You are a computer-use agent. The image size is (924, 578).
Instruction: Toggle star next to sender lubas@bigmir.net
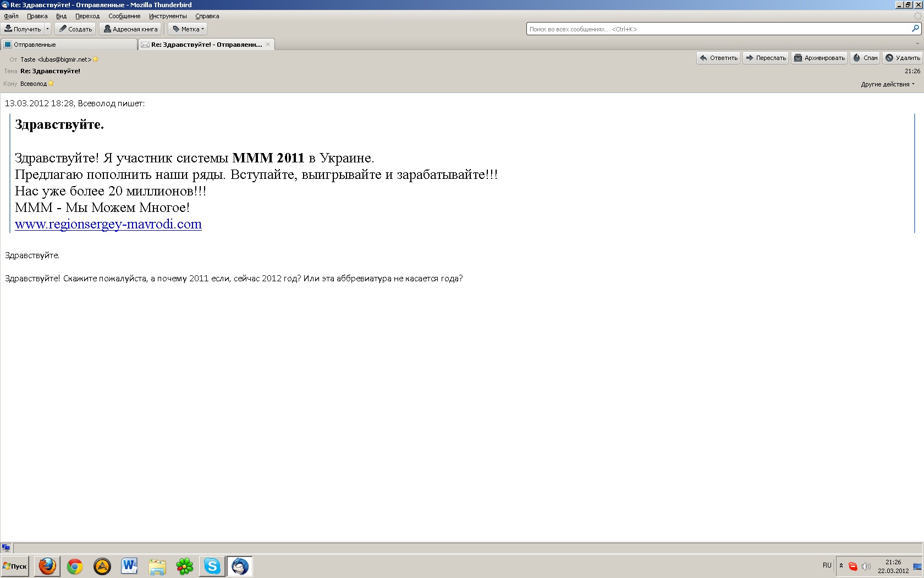(x=96, y=59)
